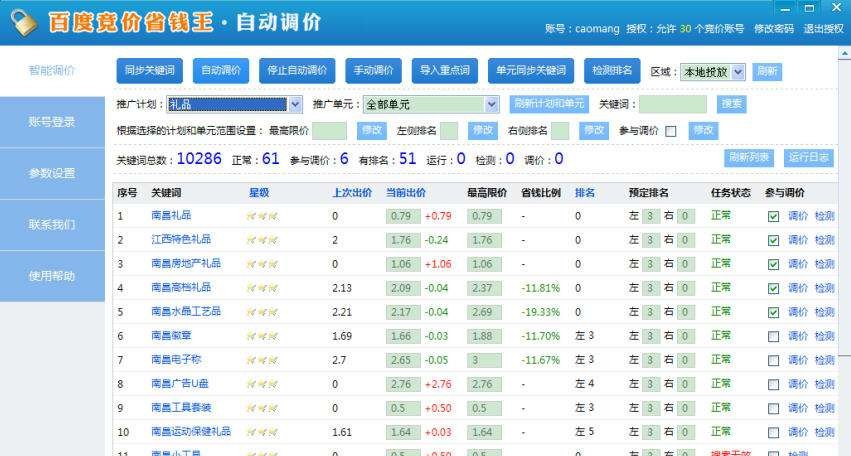The width and height of the screenshot is (851, 456).
Task: Uncheck 参与调价 for 江西特色礼品 row
Action: coord(773,240)
